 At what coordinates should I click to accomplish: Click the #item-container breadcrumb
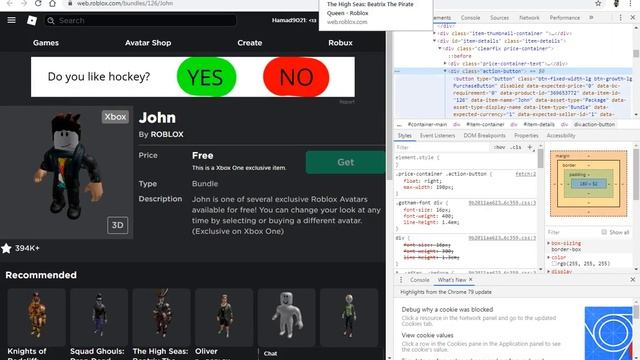[485, 124]
